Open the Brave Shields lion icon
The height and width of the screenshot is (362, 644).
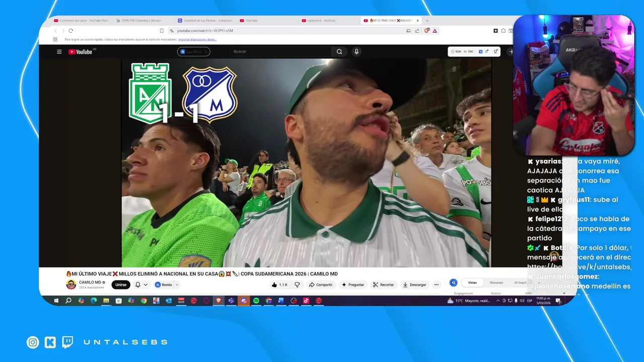427,31
